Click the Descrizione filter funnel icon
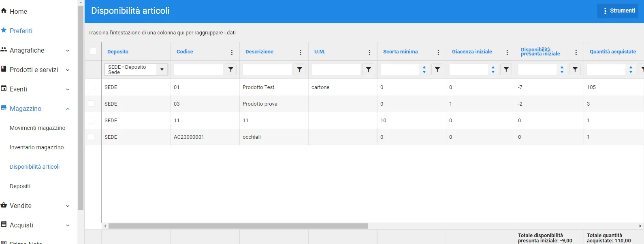This screenshot has width=644, height=244. (299, 70)
